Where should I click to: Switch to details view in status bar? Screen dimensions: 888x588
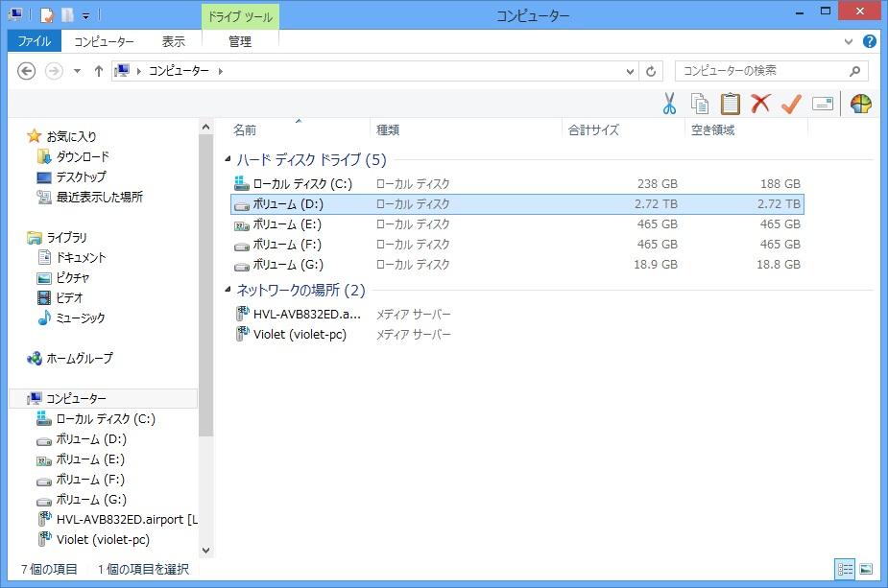point(845,570)
